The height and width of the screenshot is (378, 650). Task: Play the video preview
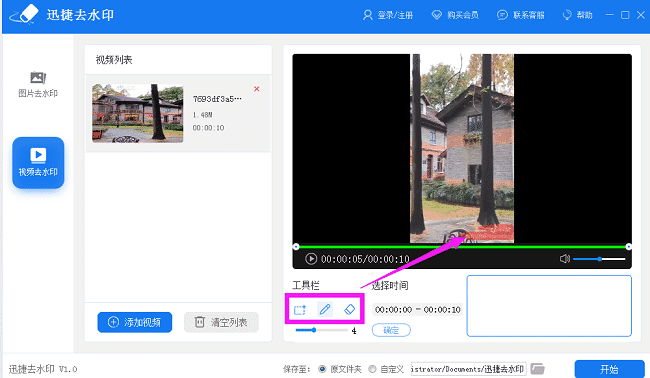(x=311, y=259)
